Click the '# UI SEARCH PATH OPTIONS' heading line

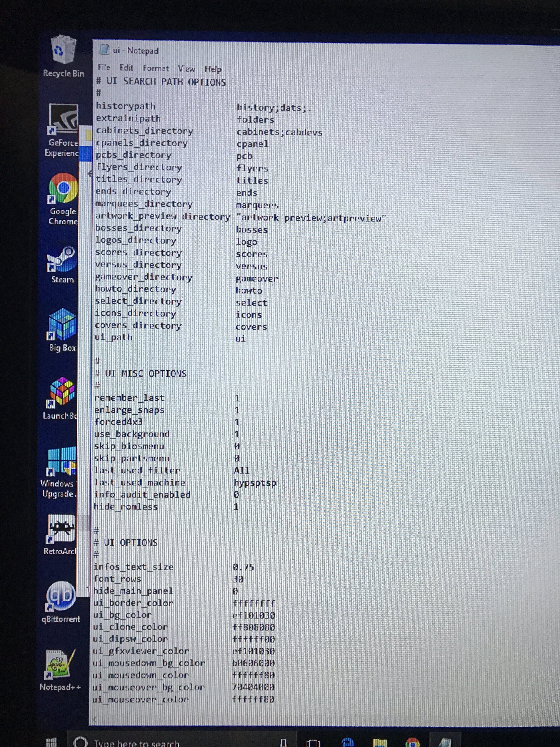pos(161,82)
